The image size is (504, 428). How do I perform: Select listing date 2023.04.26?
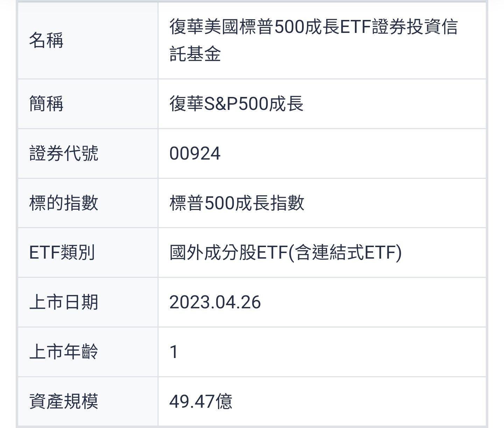pyautogui.click(x=215, y=302)
